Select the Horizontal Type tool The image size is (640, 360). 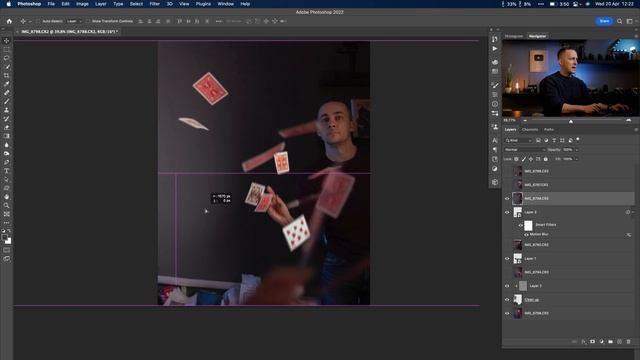[7, 171]
